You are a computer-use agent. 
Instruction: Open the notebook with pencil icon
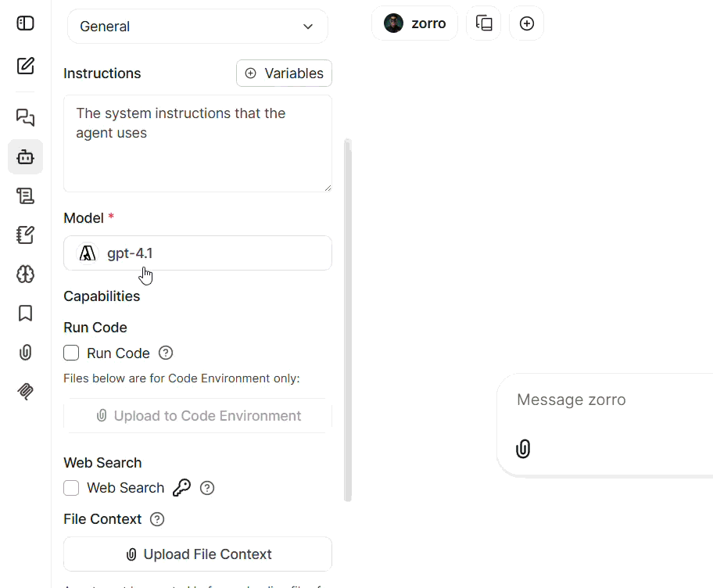click(26, 235)
